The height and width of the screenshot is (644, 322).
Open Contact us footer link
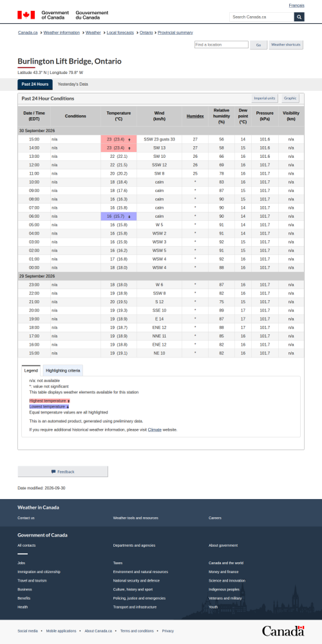(26, 518)
